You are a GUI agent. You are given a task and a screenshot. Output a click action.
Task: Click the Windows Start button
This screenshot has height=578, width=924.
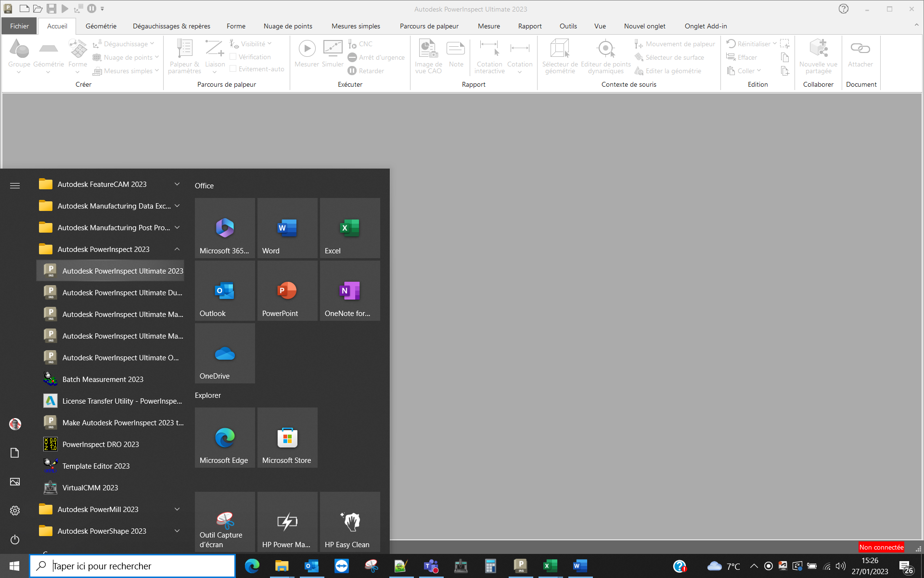tap(14, 566)
